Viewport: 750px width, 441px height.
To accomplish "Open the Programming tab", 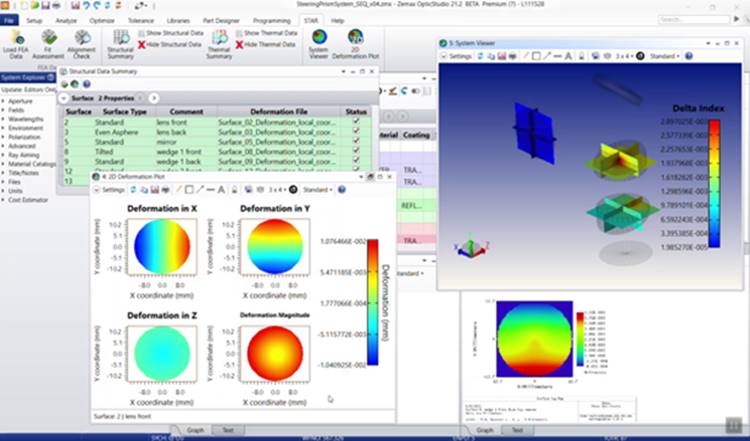I will tap(272, 21).
